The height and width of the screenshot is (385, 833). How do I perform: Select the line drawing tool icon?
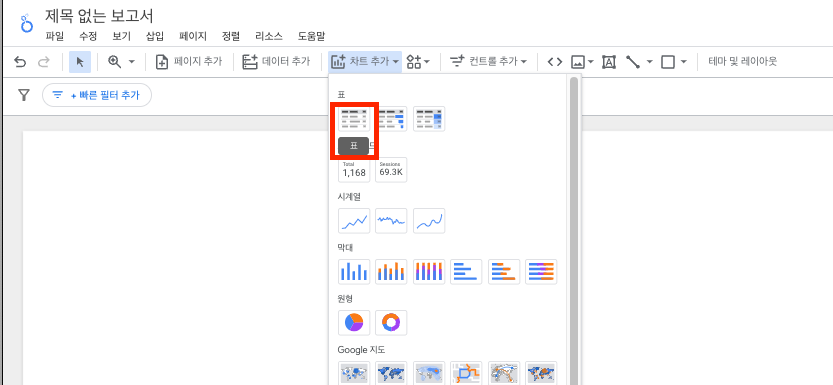point(633,62)
